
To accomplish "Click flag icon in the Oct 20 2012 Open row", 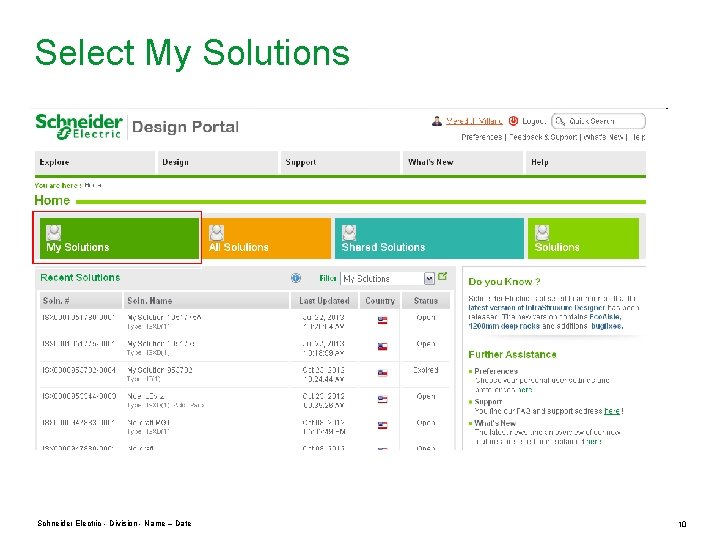I will click(382, 399).
